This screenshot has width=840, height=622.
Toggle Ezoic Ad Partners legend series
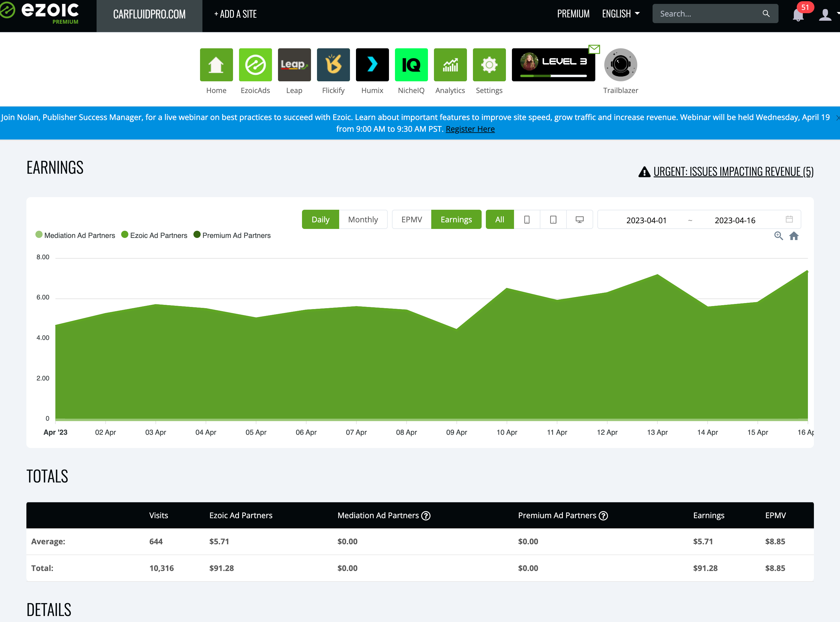tap(154, 235)
